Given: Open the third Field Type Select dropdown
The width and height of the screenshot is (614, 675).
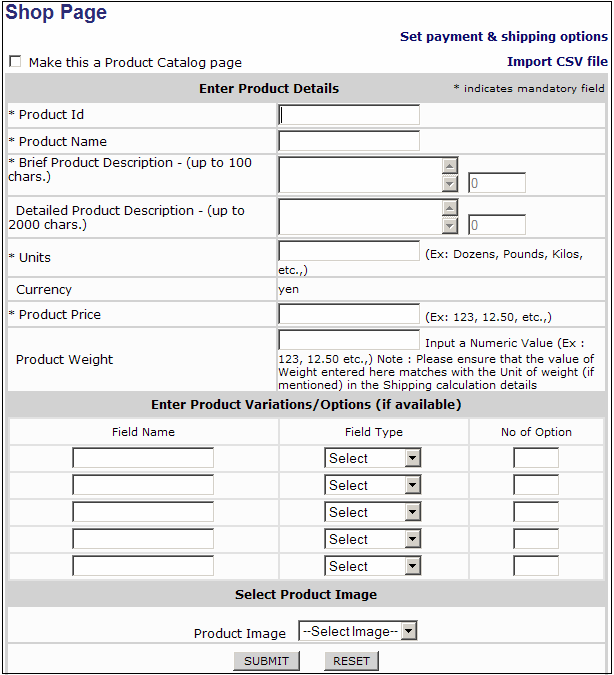Looking at the screenshot, I should 372,512.
